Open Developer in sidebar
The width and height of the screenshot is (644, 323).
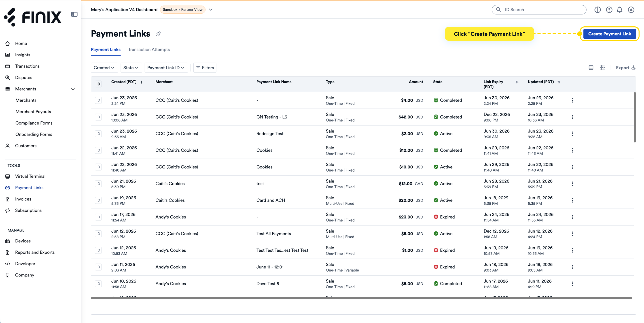25,264
